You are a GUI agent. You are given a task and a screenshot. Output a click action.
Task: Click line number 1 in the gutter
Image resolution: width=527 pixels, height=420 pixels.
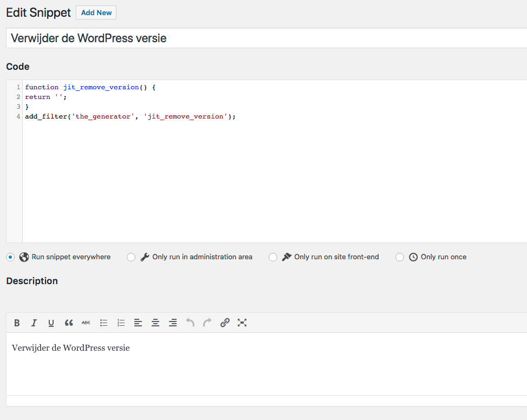click(x=18, y=87)
